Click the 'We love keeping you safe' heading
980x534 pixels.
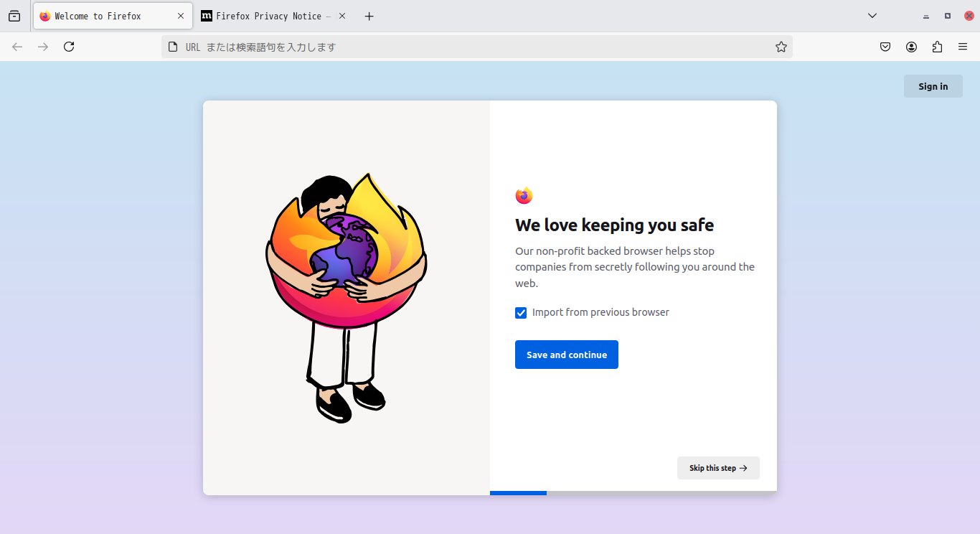click(615, 225)
